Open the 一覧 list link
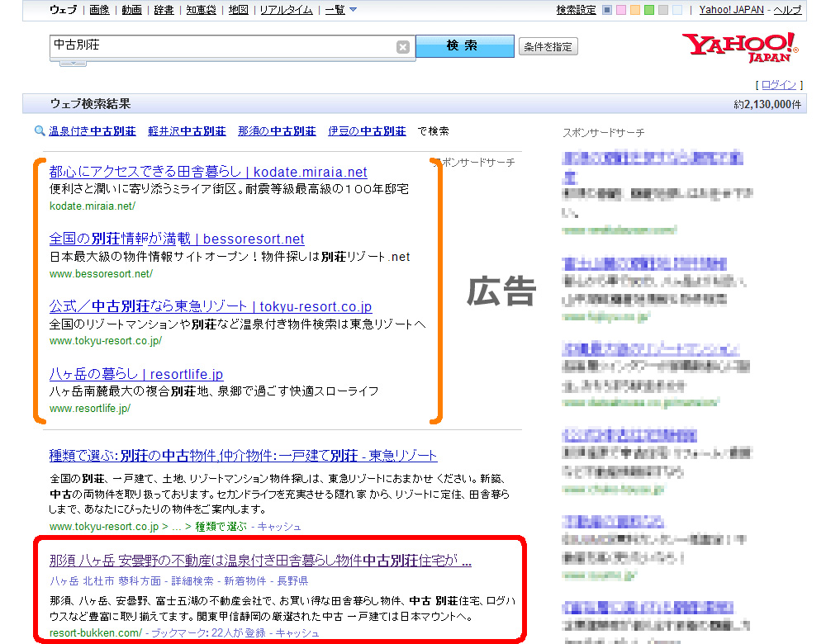The width and height of the screenshot is (826, 644). point(335,9)
